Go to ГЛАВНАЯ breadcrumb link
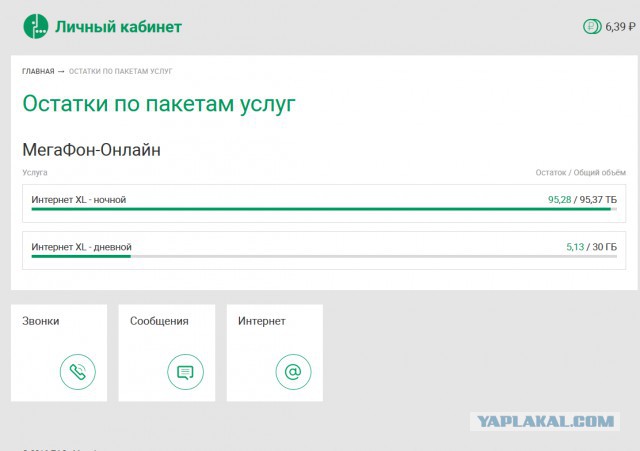This screenshot has width=640, height=451. pyautogui.click(x=38, y=71)
